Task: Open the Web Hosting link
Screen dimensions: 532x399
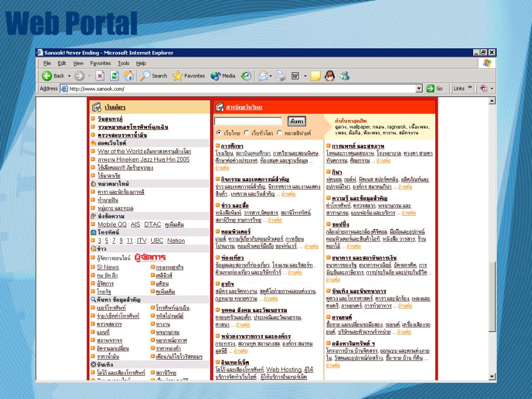Action: [x=284, y=369]
